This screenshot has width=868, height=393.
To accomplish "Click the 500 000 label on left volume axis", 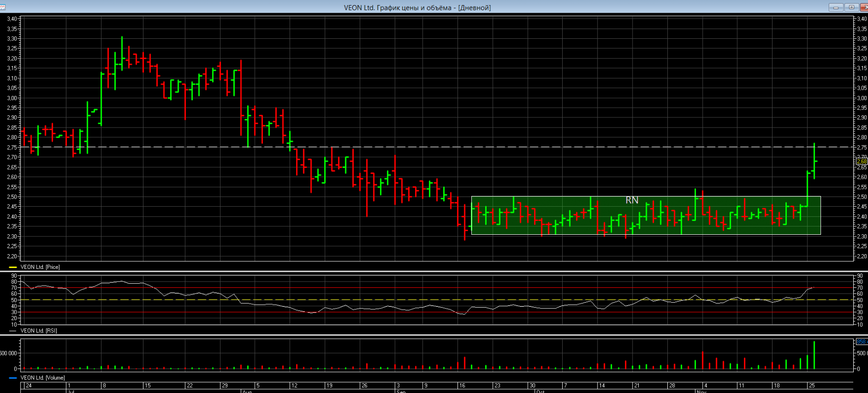I will click(9, 353).
